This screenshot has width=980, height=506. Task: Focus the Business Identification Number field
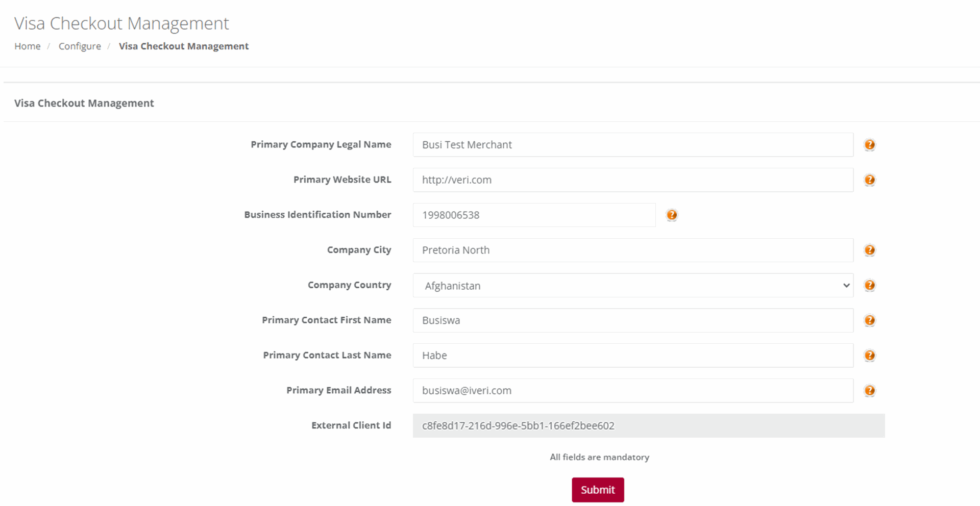coord(534,215)
